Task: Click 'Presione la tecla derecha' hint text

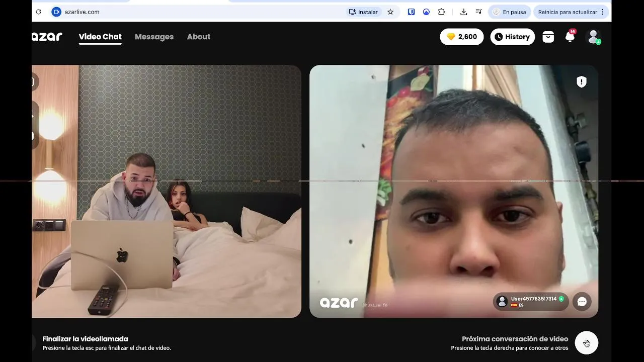Action: 510,348
